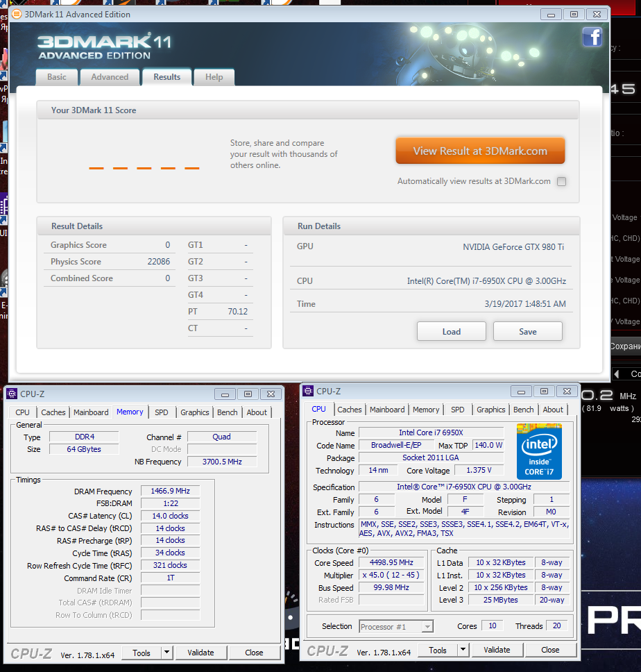Screen dimensions: 641x672
Task: Enable automatically view results at 3DMark.com
Action: click(561, 181)
